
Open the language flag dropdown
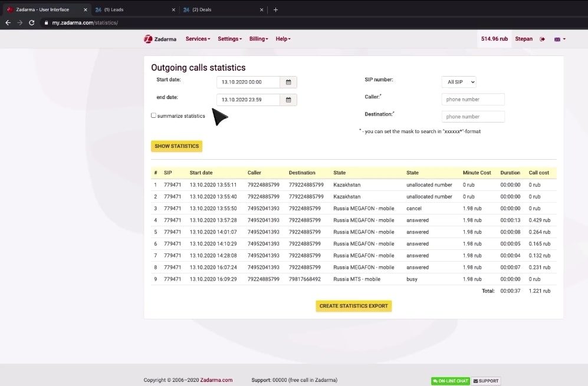point(559,39)
